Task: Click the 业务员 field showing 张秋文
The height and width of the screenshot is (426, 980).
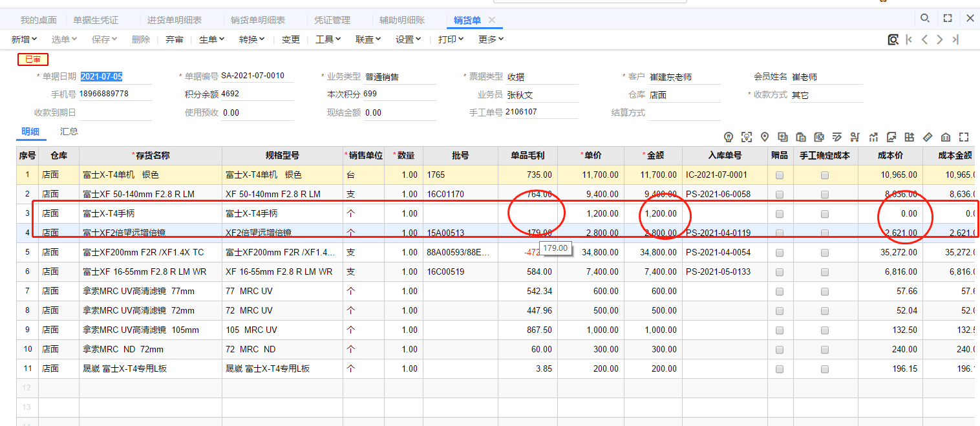Action: coord(542,94)
